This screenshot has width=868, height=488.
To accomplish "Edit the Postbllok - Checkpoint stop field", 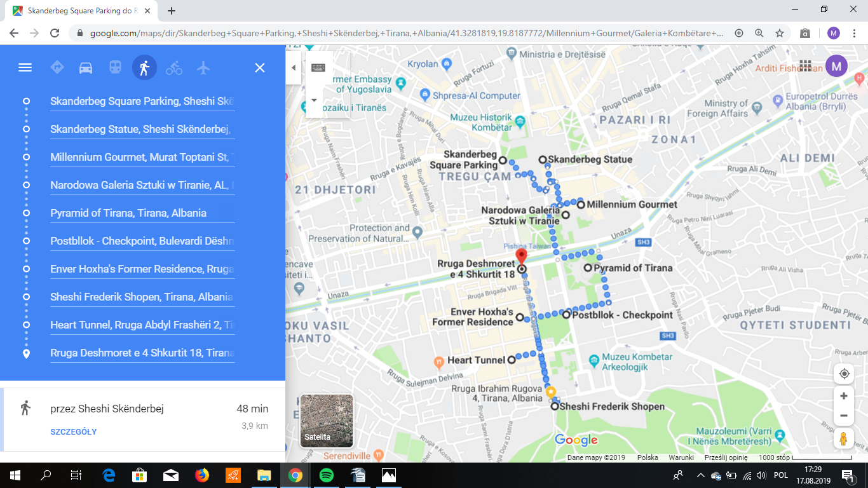I will (142, 241).
